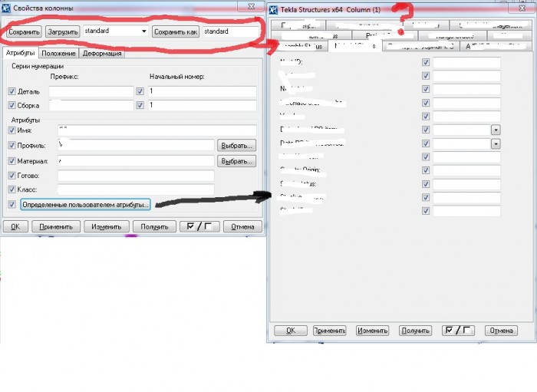Screen dimensions: 537x392
Task: Uncheck the Профиль checkbox
Action: tap(12, 145)
